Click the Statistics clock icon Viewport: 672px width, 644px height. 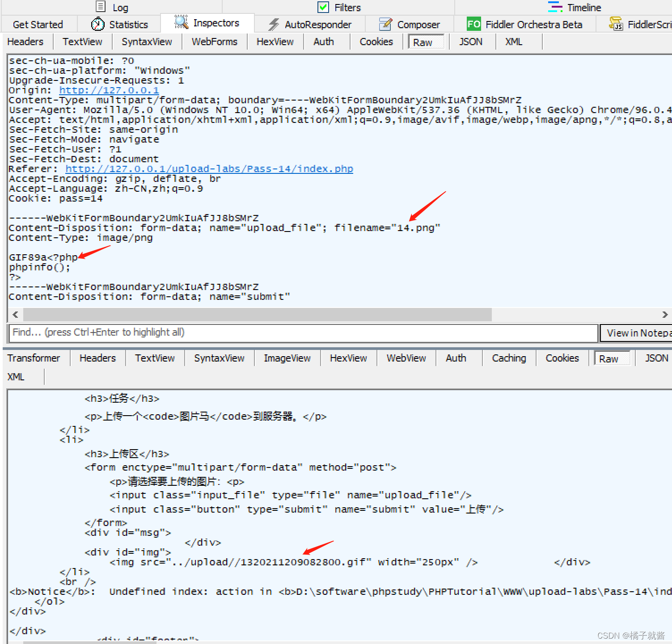97,24
